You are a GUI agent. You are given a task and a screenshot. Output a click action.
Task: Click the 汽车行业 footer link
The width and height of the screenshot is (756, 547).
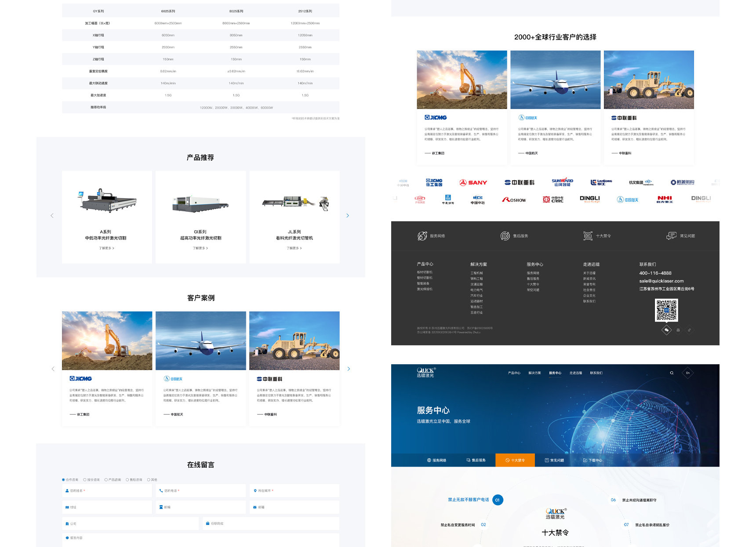[476, 296]
